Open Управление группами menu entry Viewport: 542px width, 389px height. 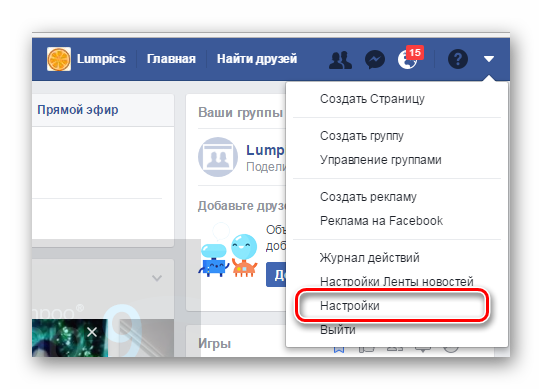click(x=381, y=160)
